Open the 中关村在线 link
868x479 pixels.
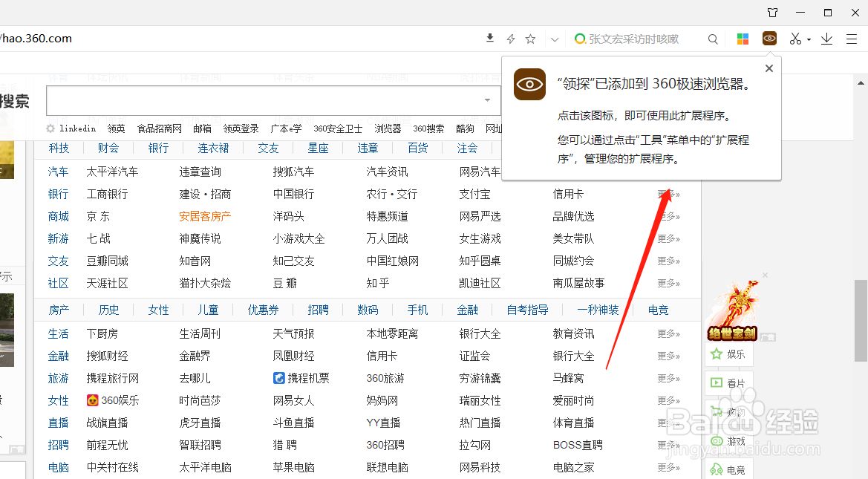pyautogui.click(x=112, y=467)
